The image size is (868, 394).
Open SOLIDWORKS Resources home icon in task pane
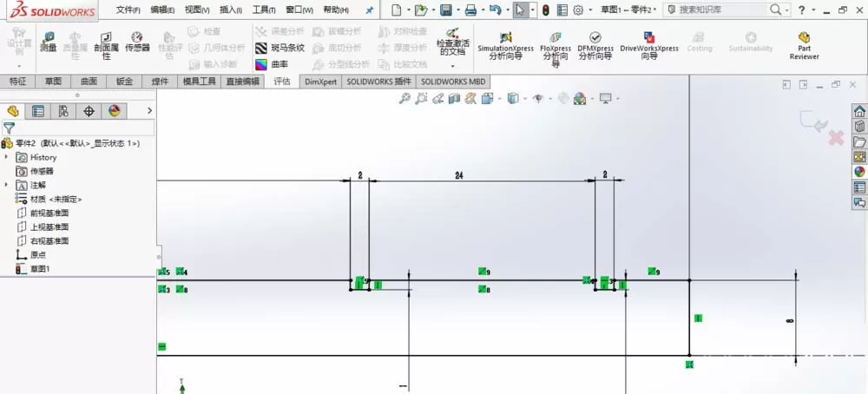tap(859, 111)
